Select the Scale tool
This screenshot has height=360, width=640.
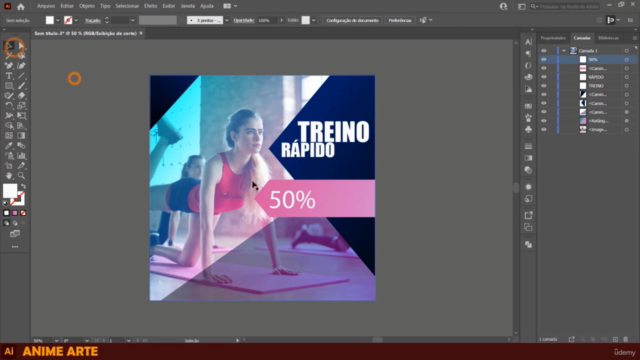click(x=21, y=105)
